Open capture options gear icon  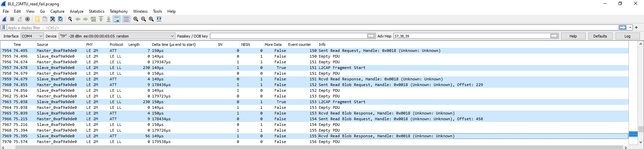(x=28, y=19)
